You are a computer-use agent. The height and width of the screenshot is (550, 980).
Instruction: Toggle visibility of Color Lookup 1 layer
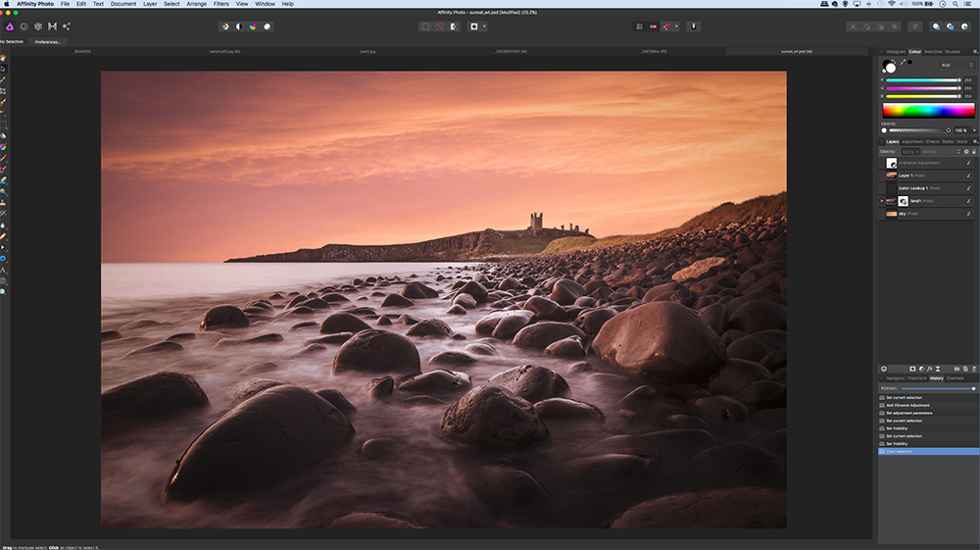pos(969,188)
